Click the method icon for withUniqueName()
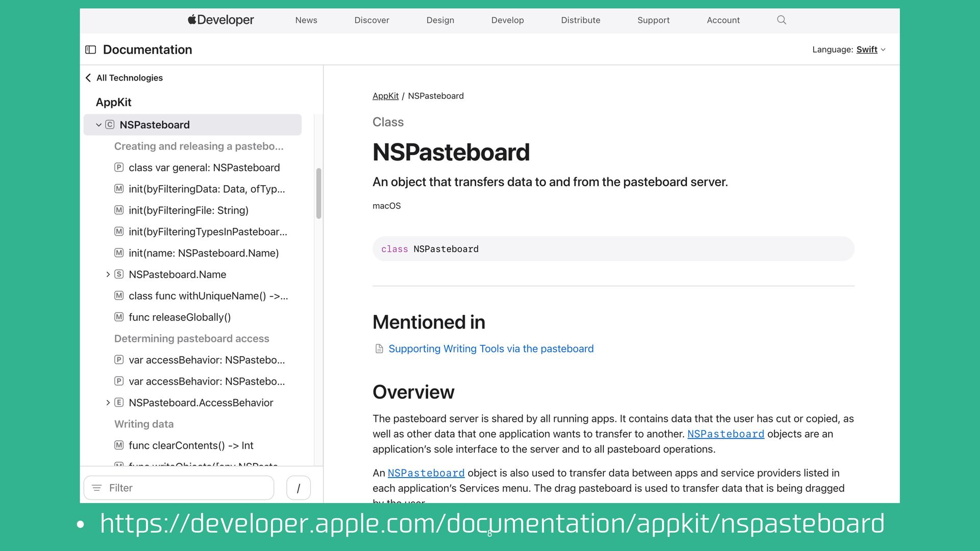Viewport: 980px width, 551px height. click(119, 295)
